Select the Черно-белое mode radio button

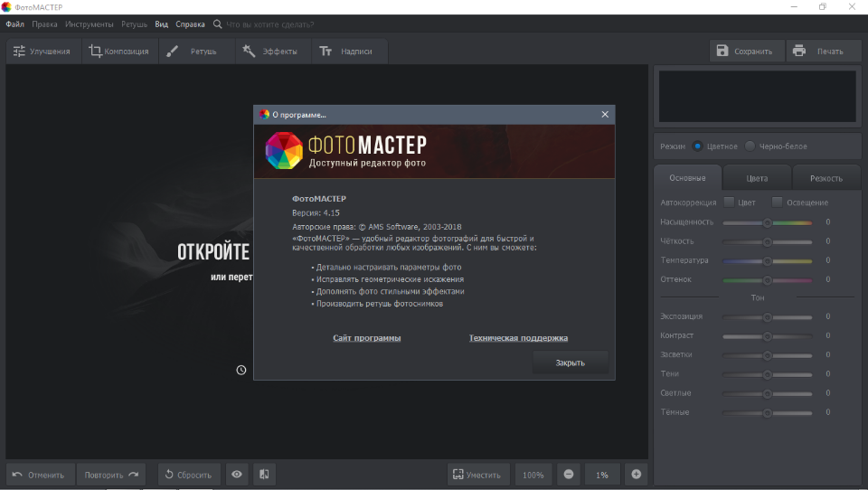click(x=749, y=146)
